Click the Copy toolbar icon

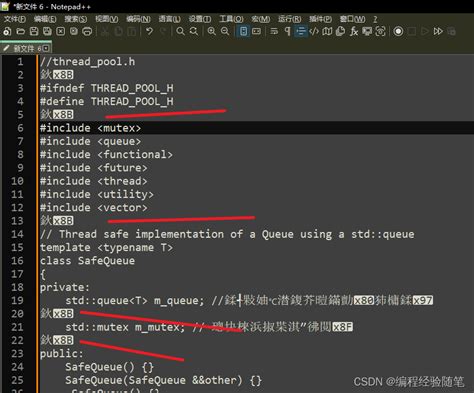[118, 31]
